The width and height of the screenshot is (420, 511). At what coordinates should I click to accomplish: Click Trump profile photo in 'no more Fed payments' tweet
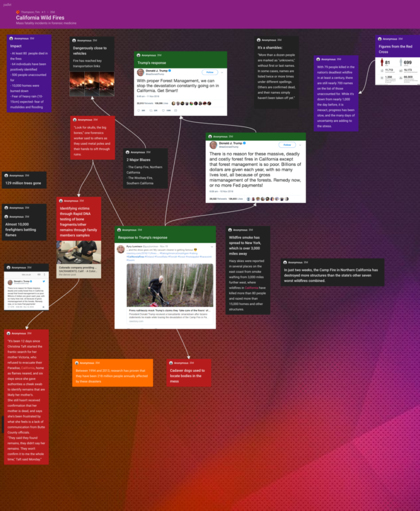[213, 145]
